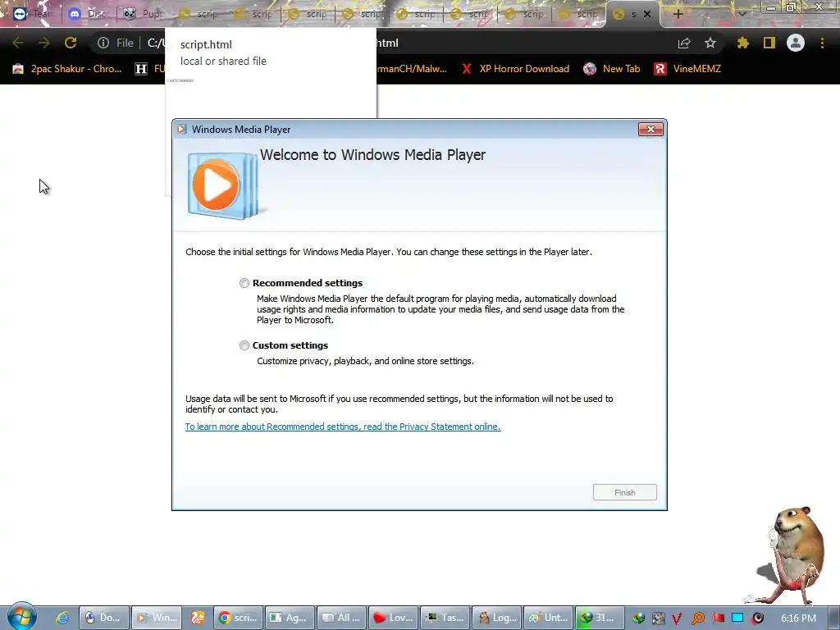
Task: Open the Privacy Statement online link
Action: point(343,427)
